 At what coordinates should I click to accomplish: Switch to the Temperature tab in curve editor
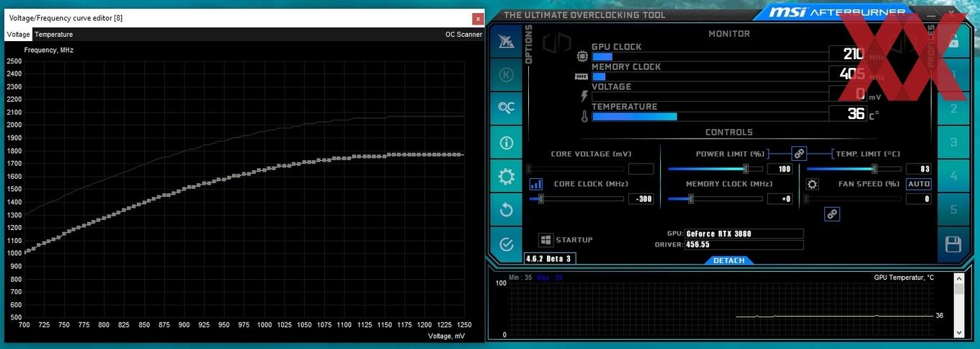(53, 34)
